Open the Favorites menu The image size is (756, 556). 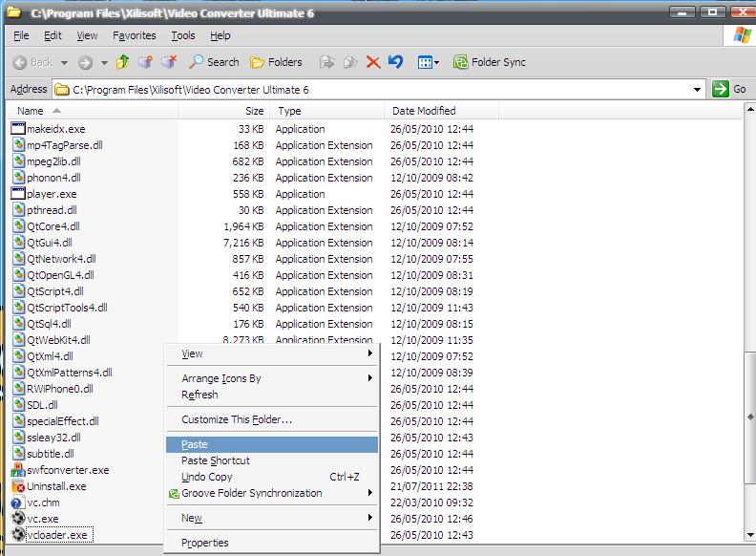[134, 35]
